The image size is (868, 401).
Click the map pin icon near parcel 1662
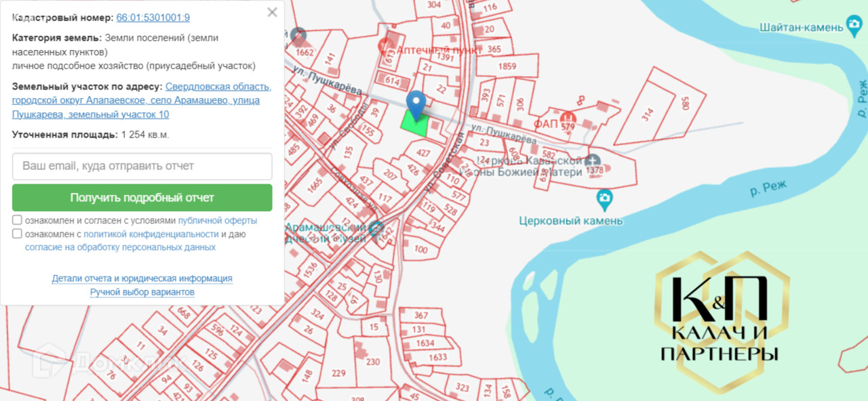click(x=299, y=35)
